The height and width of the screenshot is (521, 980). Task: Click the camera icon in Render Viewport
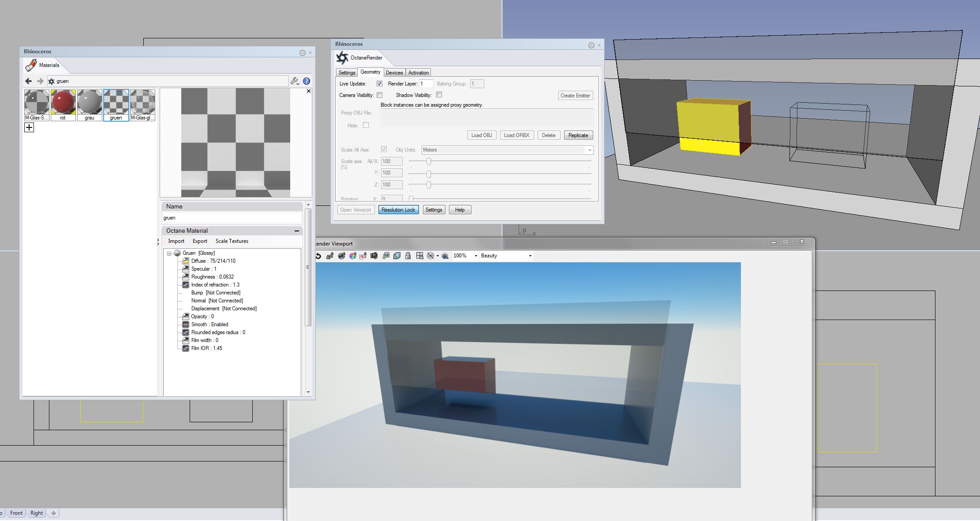(x=374, y=256)
